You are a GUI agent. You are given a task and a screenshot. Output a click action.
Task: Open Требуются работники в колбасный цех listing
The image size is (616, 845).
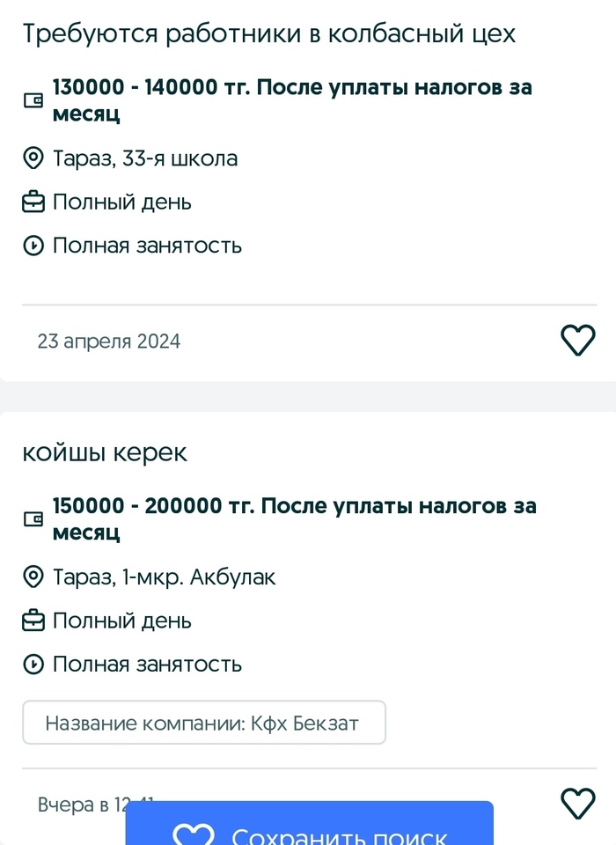coord(268,34)
